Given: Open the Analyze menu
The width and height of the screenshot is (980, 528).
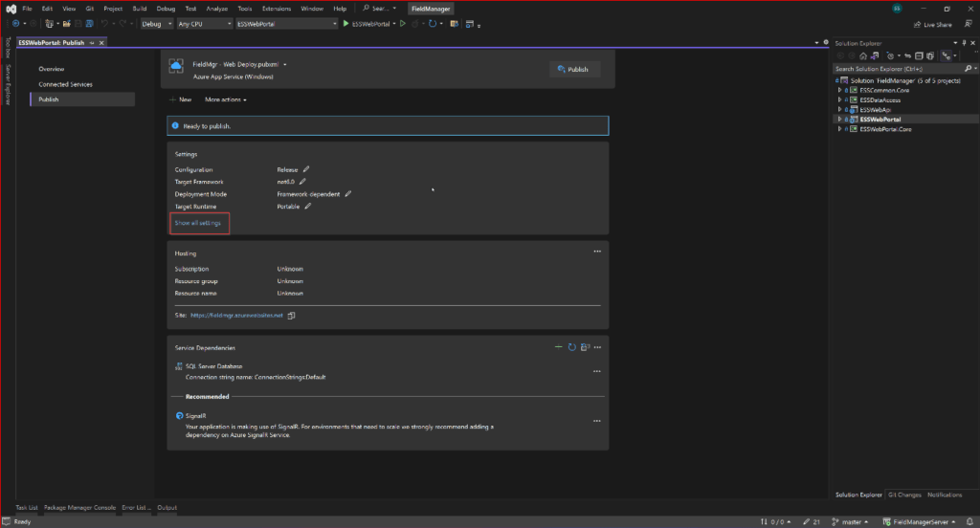Looking at the screenshot, I should pyautogui.click(x=217, y=9).
